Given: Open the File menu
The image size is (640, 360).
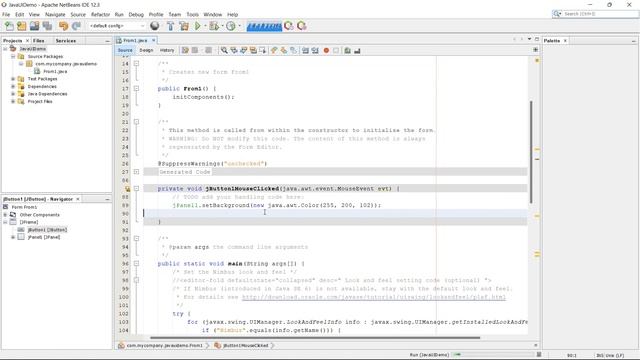Looking at the screenshot, I should point(6,14).
